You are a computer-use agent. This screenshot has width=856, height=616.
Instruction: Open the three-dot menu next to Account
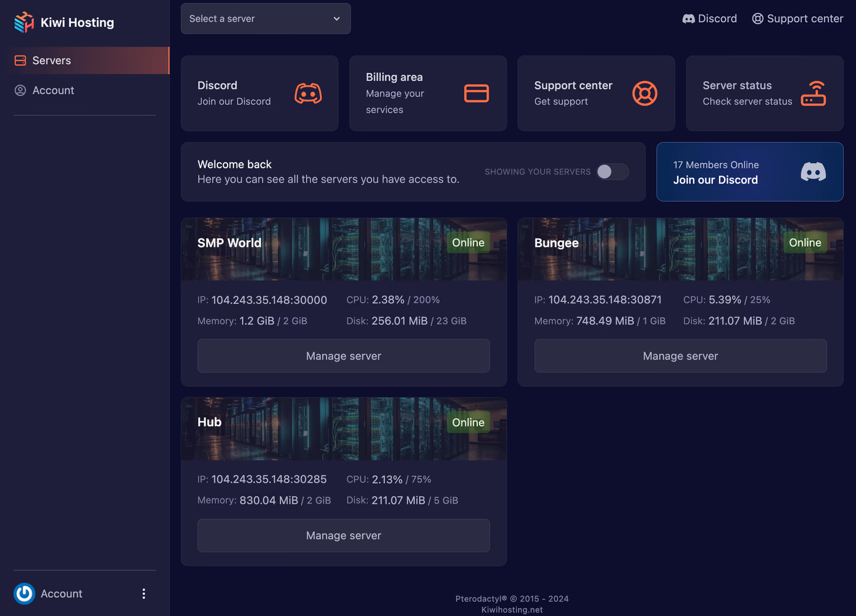tap(144, 594)
